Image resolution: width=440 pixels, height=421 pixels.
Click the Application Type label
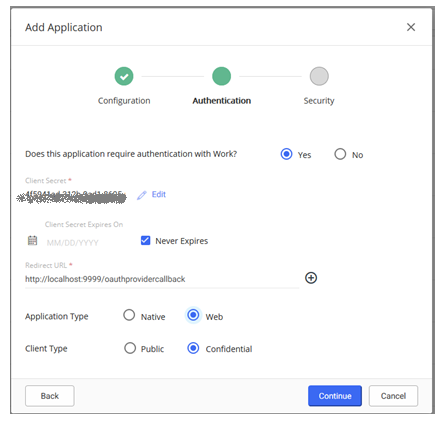pos(57,316)
